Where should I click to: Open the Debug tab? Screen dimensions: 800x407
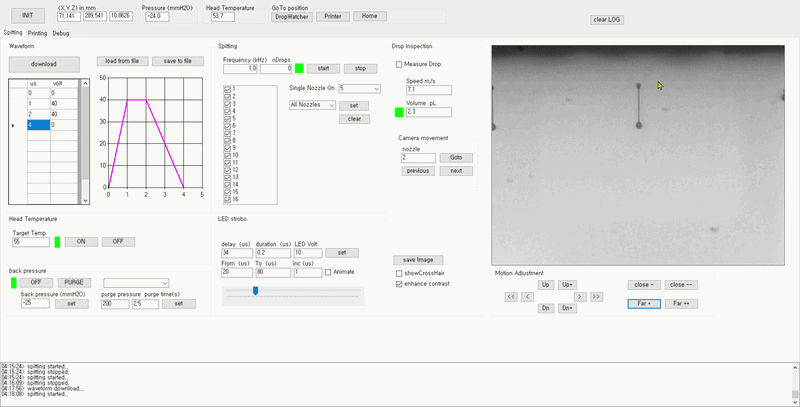click(61, 33)
